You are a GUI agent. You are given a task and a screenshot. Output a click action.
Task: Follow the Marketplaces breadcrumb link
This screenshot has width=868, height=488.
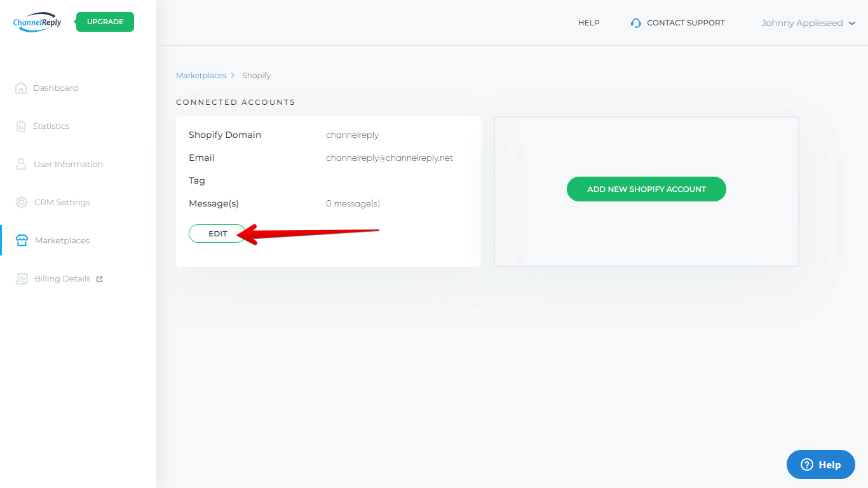tap(201, 75)
